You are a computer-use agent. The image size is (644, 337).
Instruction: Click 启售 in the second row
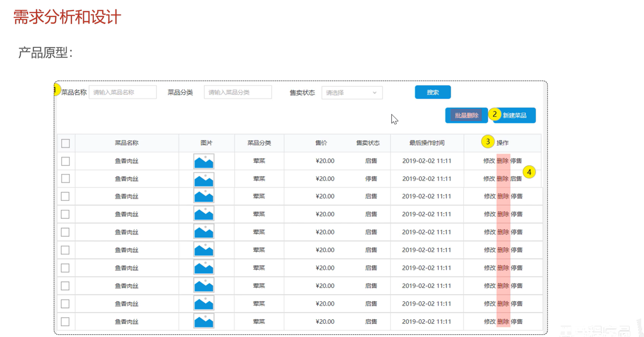click(x=516, y=179)
